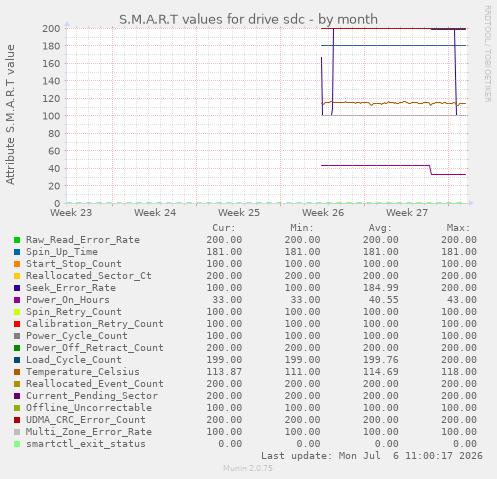Select the Seek_Error_Rate legend label

click(71, 288)
